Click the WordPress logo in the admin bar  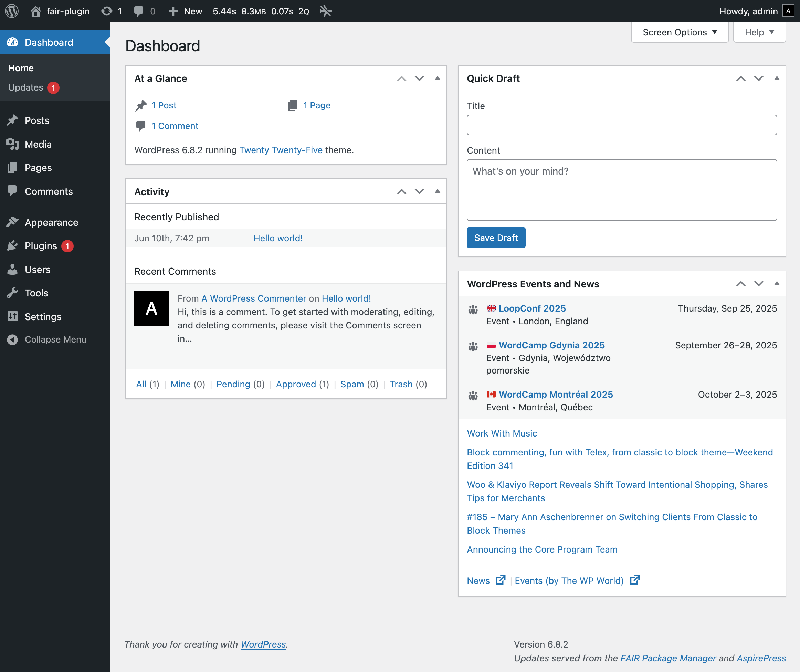click(11, 11)
